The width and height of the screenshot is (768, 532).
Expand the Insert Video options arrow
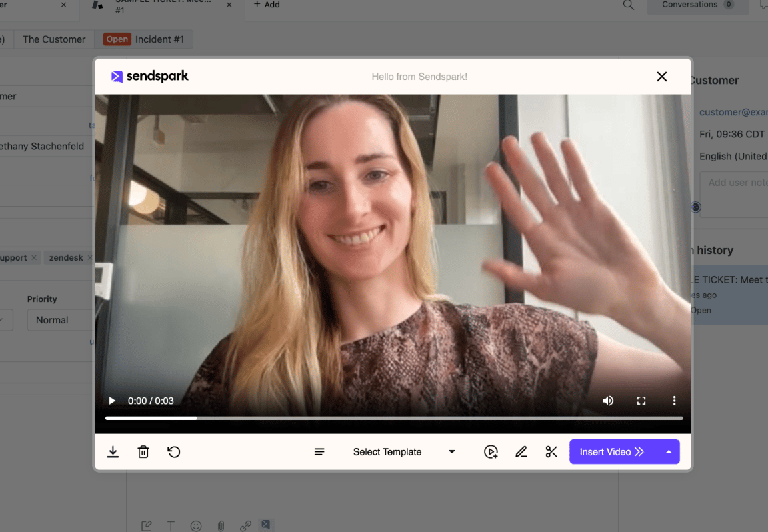(669, 451)
